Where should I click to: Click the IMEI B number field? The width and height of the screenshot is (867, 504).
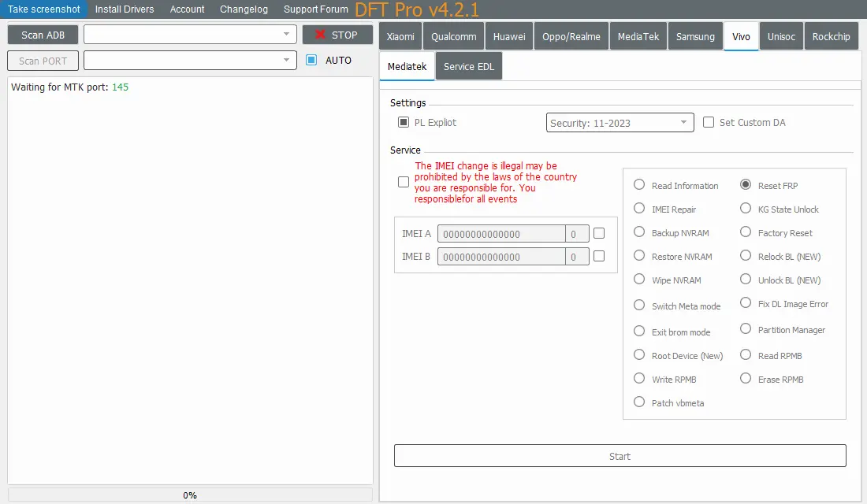[501, 257]
